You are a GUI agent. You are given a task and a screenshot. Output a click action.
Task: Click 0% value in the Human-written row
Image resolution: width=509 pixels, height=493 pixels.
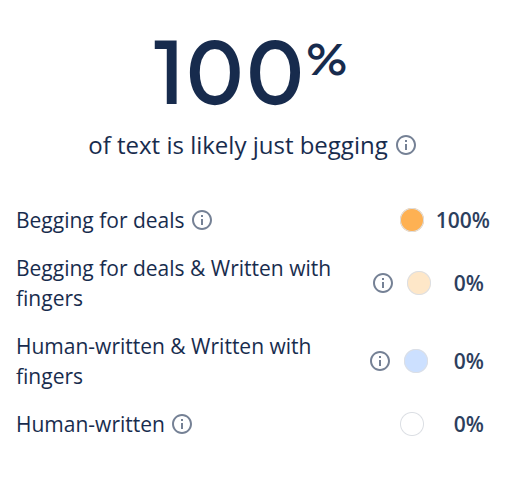[469, 424]
